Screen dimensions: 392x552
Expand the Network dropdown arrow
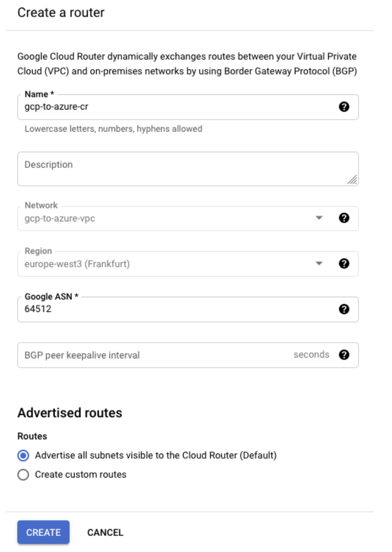(319, 218)
